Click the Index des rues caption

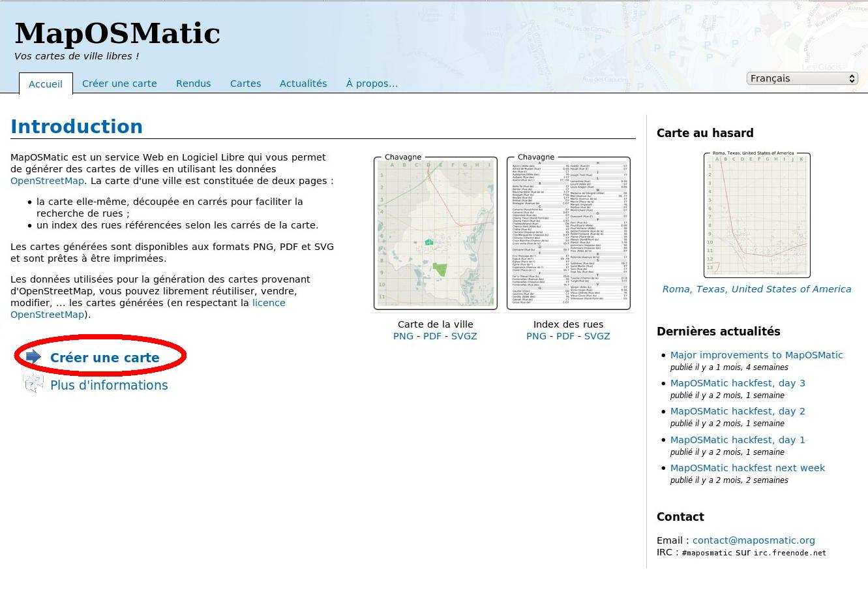tap(568, 324)
